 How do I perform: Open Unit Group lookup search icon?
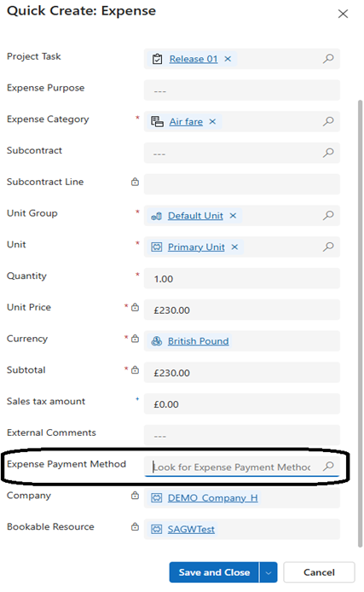pyautogui.click(x=328, y=215)
